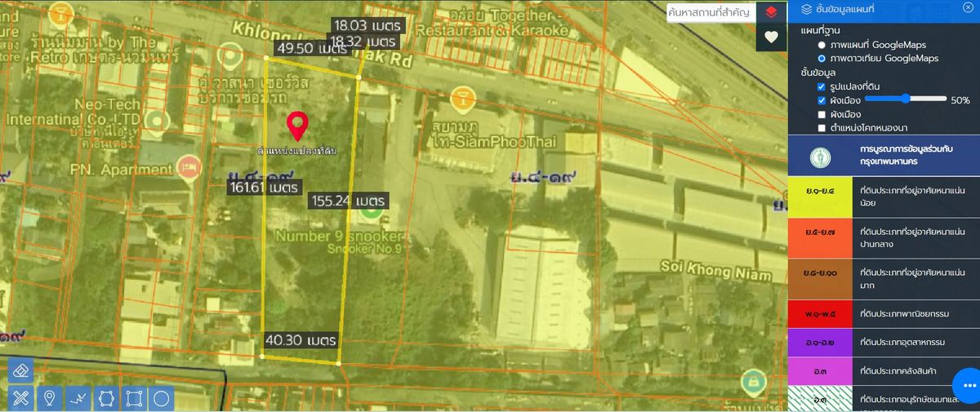Open favorites with the heart icon
Screen dimensions: 980x412
pyautogui.click(x=771, y=37)
